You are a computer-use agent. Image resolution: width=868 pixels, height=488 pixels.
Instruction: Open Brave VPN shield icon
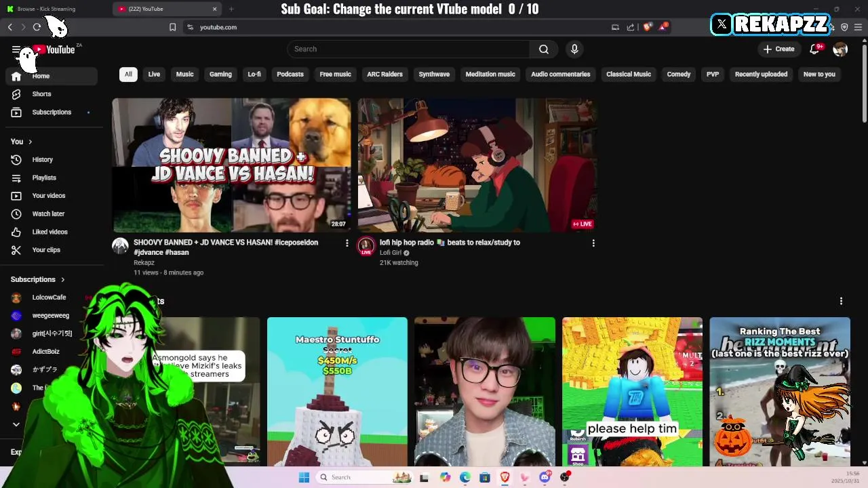(x=844, y=27)
